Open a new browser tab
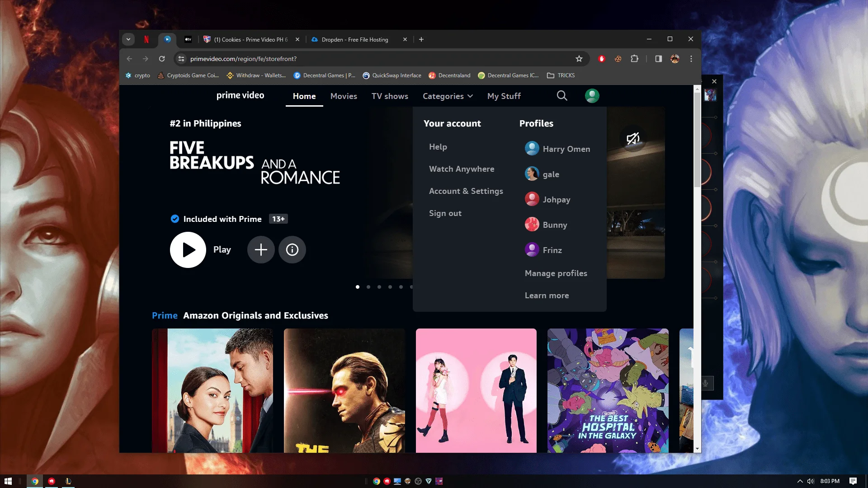Viewport: 868px width, 488px height. tap(421, 39)
